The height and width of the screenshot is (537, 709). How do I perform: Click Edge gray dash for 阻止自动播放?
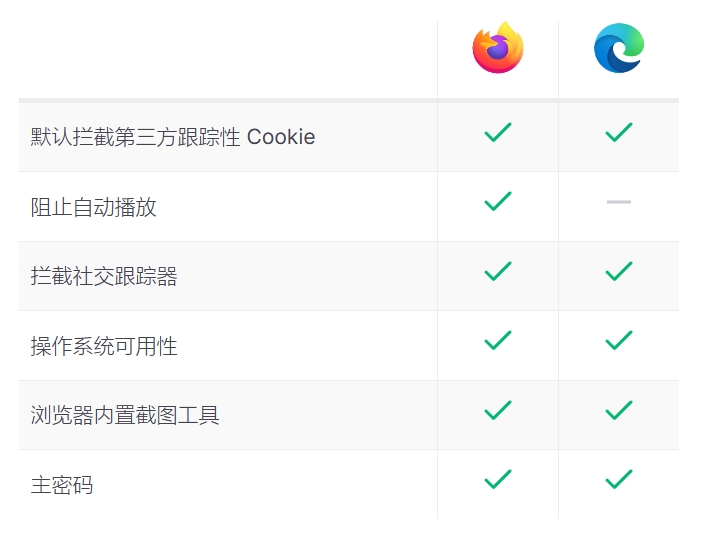619,202
